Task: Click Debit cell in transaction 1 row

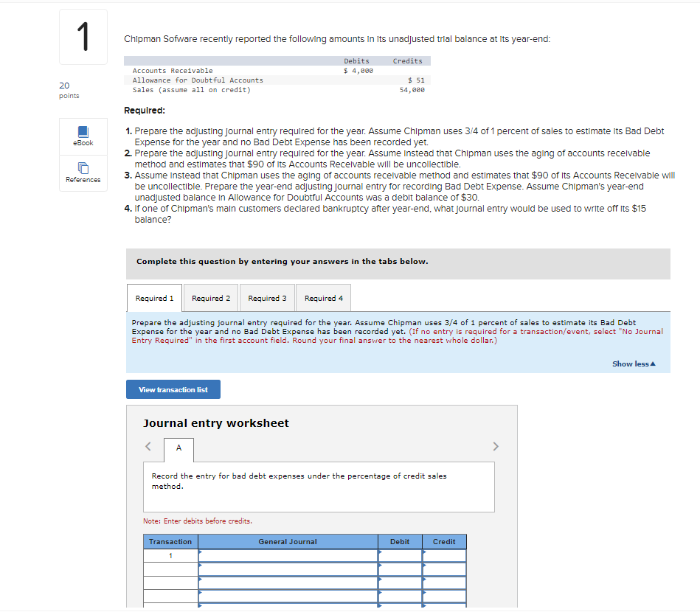Action: coord(400,556)
